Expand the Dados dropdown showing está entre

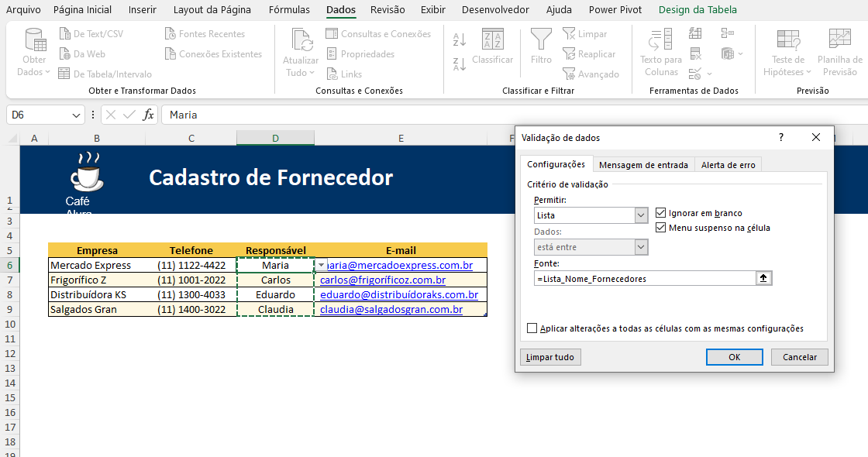[x=641, y=247]
